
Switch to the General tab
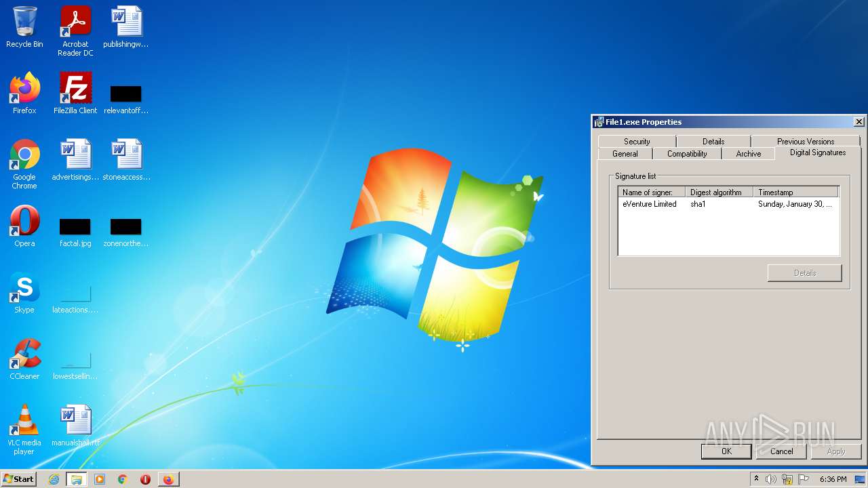(x=625, y=154)
